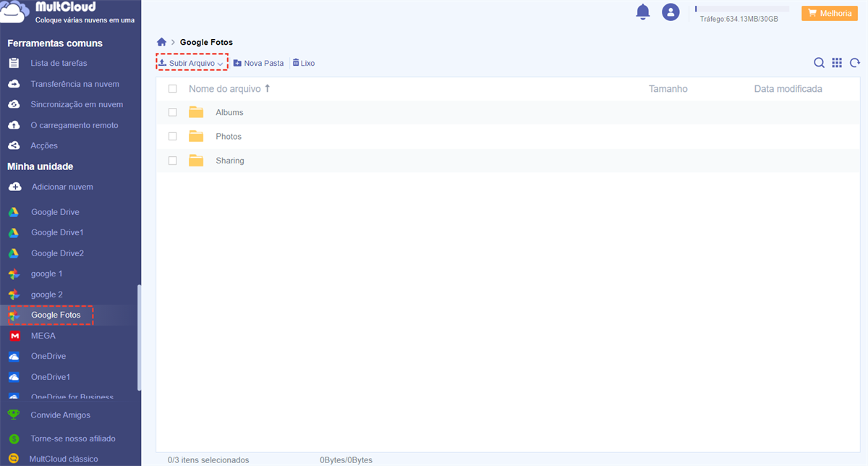Click the Melhoria upgrade button

829,13
